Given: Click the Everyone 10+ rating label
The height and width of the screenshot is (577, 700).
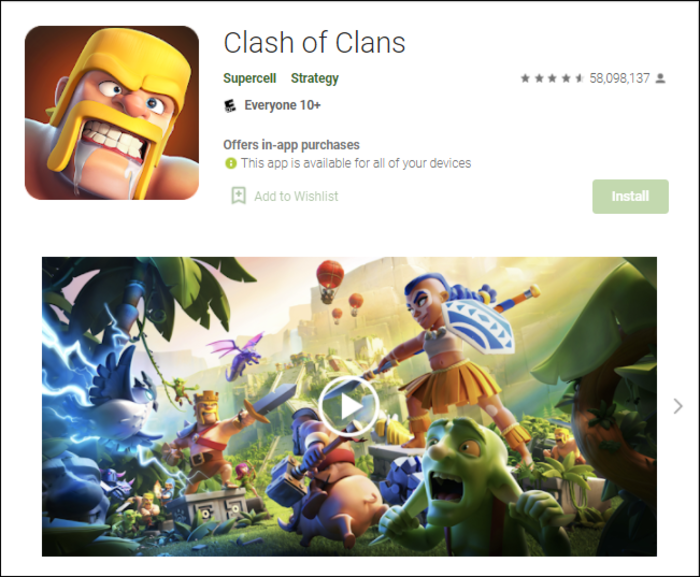Looking at the screenshot, I should click(282, 105).
